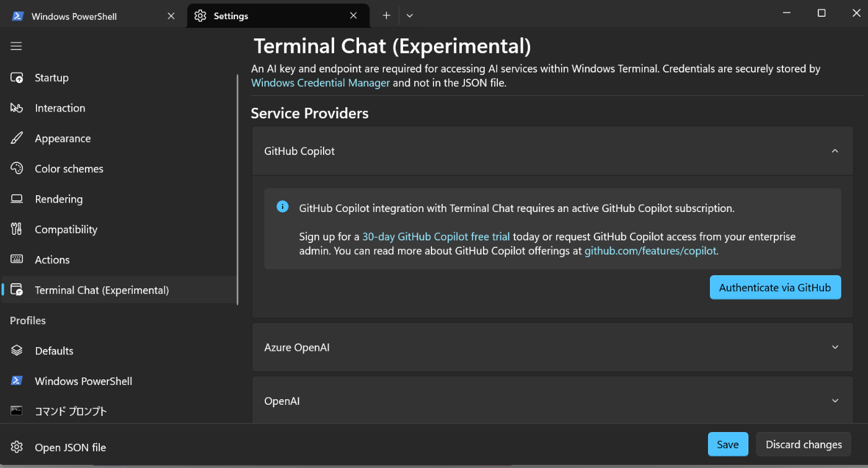Click the Color schemes palette icon

coord(17,169)
